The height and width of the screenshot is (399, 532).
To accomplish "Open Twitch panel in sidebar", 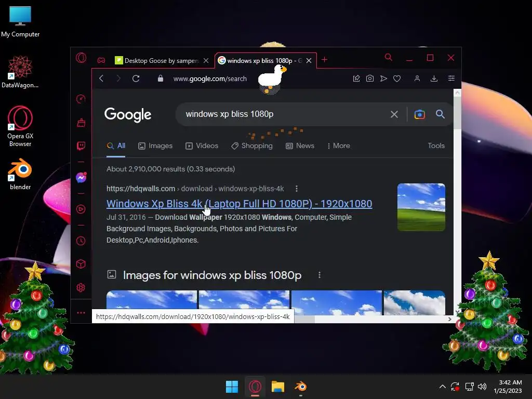I will coord(81,146).
